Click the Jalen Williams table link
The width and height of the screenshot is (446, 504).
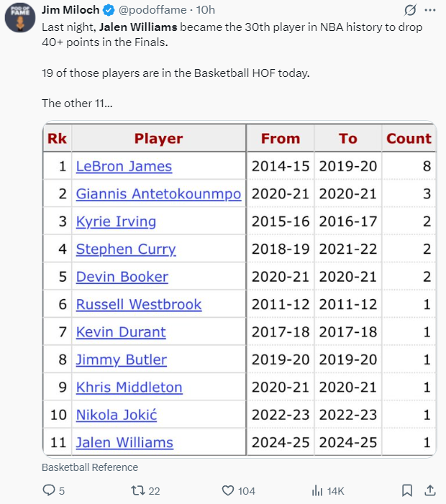pos(124,442)
